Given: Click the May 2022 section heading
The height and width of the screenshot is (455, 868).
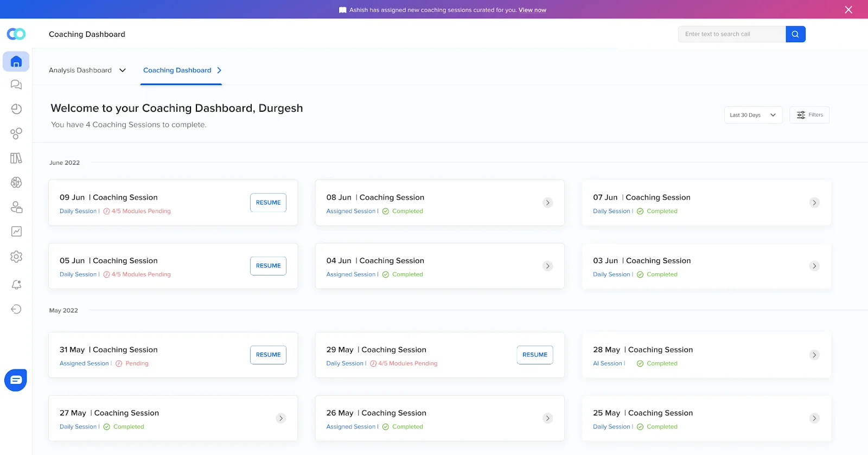Looking at the screenshot, I should click(x=63, y=311).
